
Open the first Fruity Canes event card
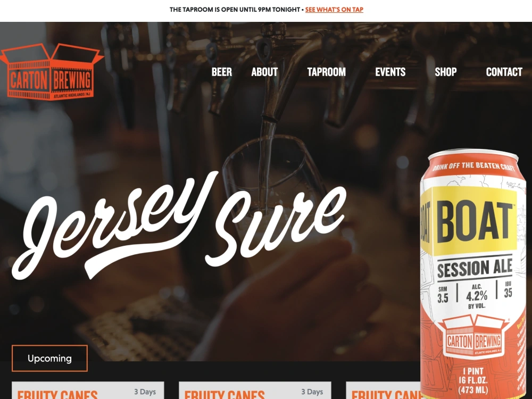point(88,390)
